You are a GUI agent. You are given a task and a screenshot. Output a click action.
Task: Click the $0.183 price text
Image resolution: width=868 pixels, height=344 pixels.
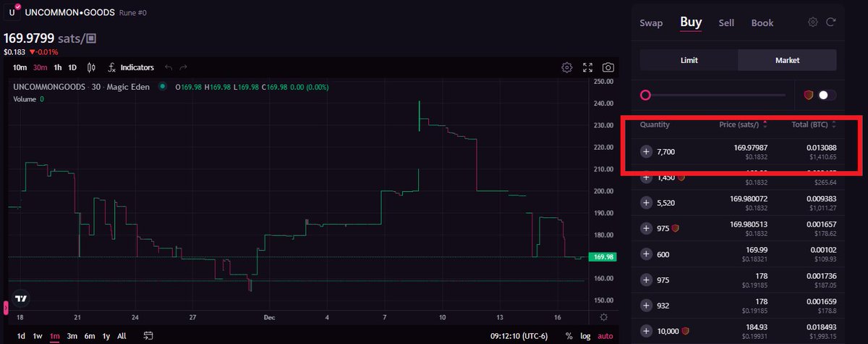point(13,52)
